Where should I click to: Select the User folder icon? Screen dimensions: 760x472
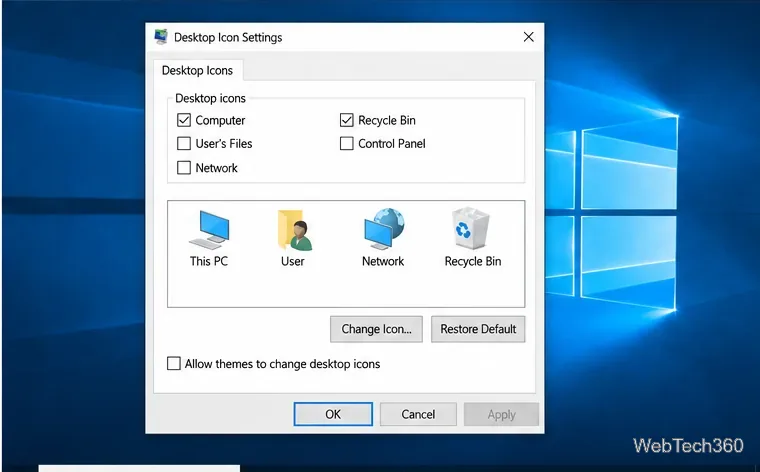pos(295,230)
